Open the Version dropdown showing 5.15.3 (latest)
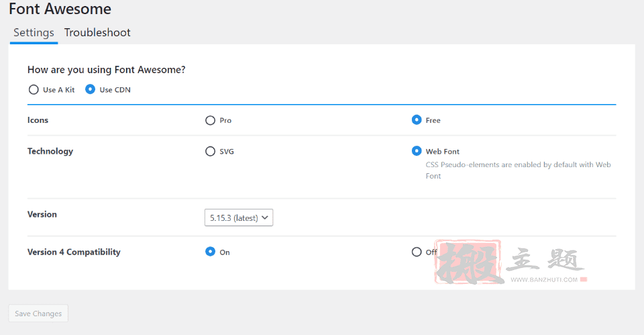The image size is (644, 335). [x=239, y=218]
